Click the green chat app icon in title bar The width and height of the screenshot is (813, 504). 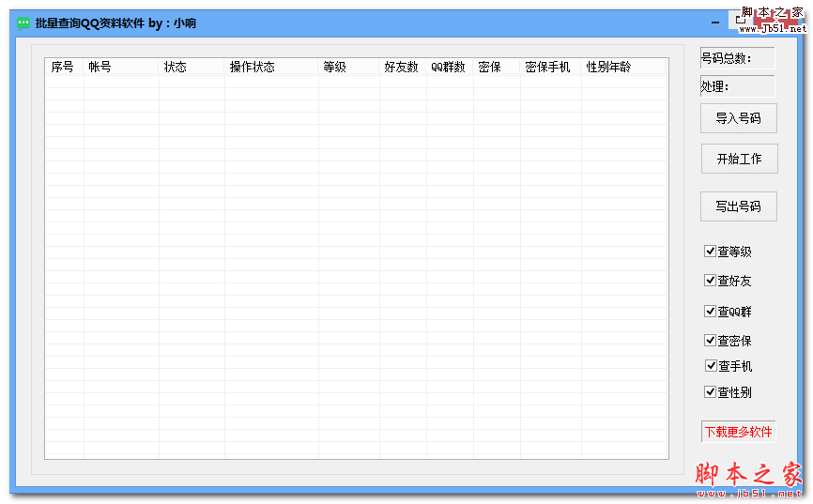(x=23, y=23)
